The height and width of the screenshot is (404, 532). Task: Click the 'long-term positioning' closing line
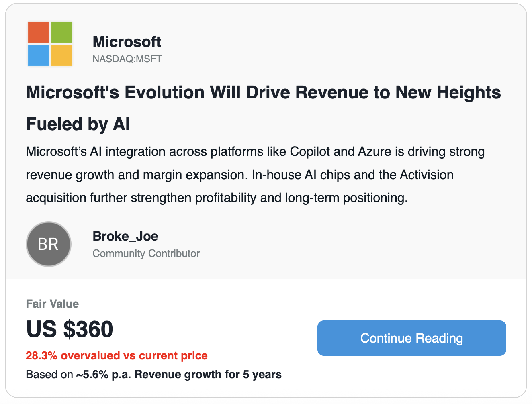coord(217,198)
